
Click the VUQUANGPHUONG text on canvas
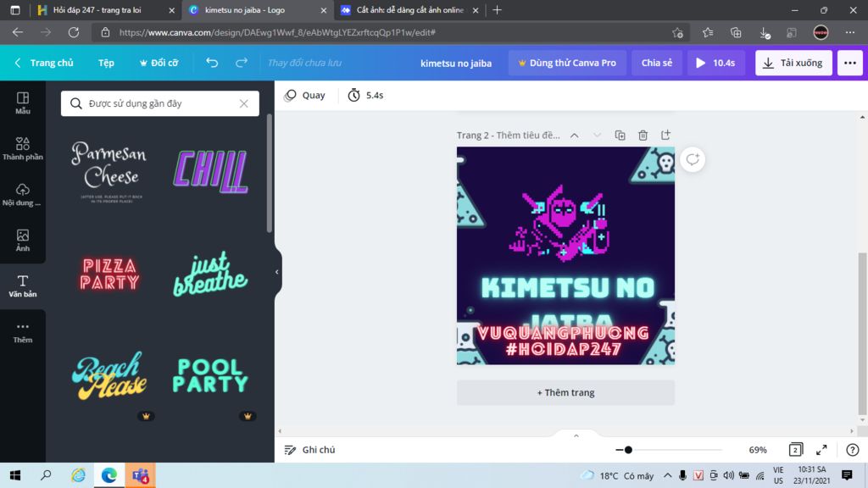point(564,332)
